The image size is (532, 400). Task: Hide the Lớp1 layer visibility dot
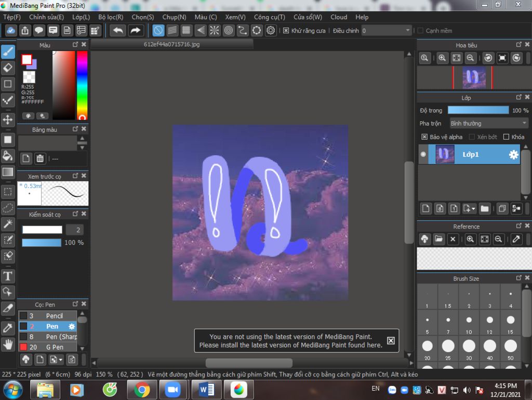(423, 154)
